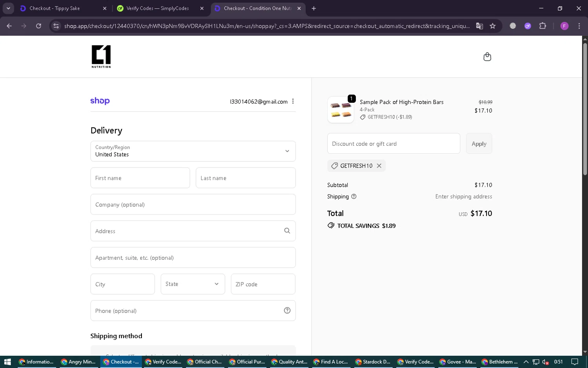Click the Enter shipping address text
588x368 pixels.
(463, 197)
